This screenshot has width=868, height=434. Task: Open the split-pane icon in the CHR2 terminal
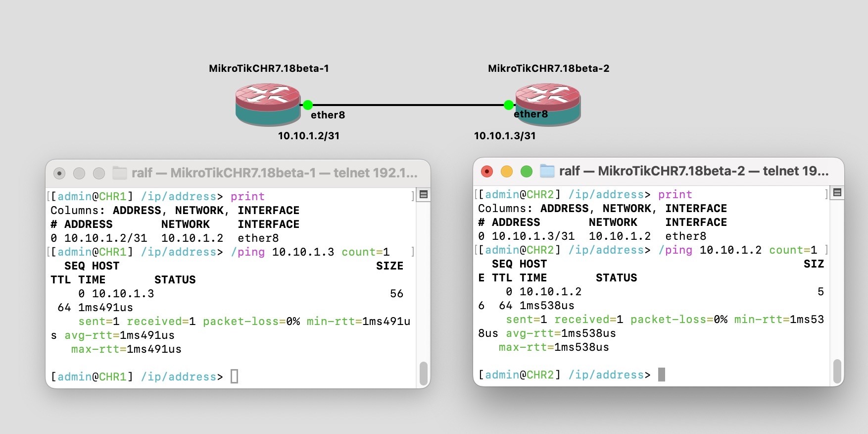point(837,193)
